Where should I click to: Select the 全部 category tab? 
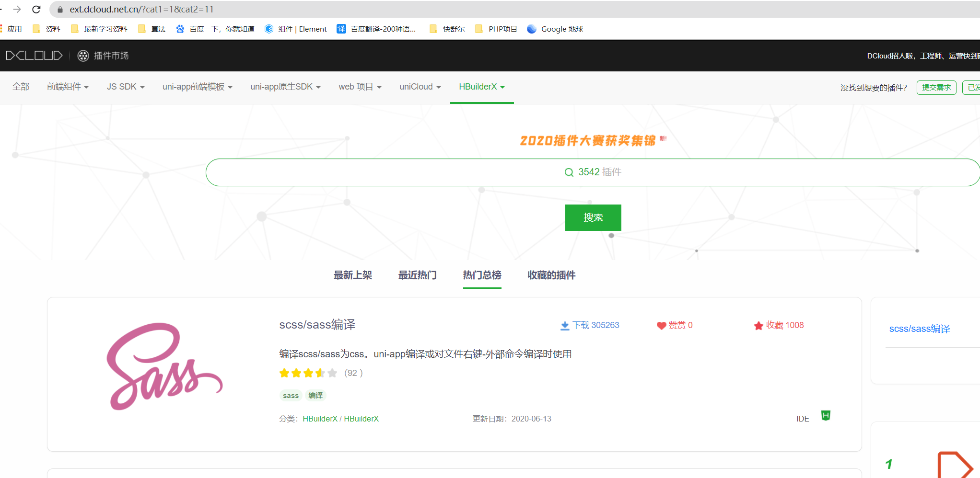[21, 87]
